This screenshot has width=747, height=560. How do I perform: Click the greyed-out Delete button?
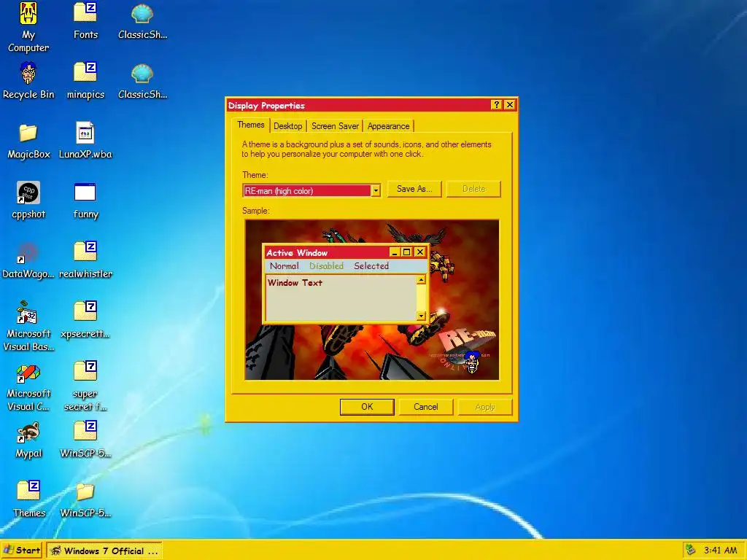[x=473, y=189]
